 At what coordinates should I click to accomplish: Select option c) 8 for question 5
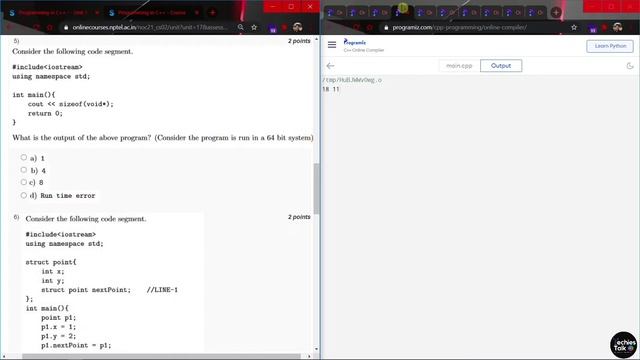pos(24,182)
